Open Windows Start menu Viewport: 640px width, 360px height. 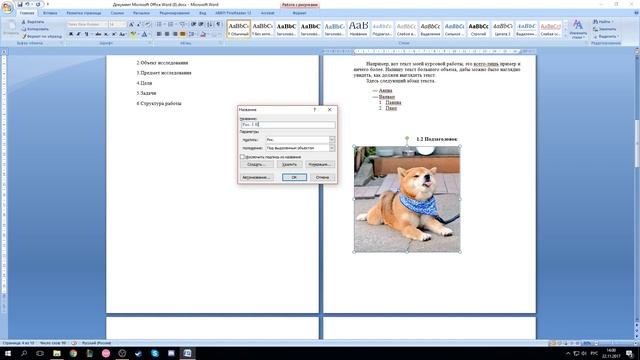tap(7, 353)
